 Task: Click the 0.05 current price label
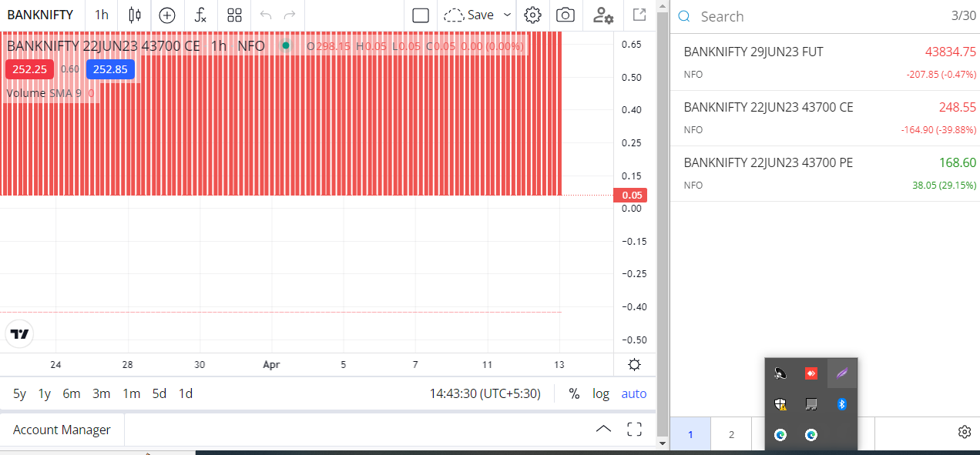click(x=631, y=196)
